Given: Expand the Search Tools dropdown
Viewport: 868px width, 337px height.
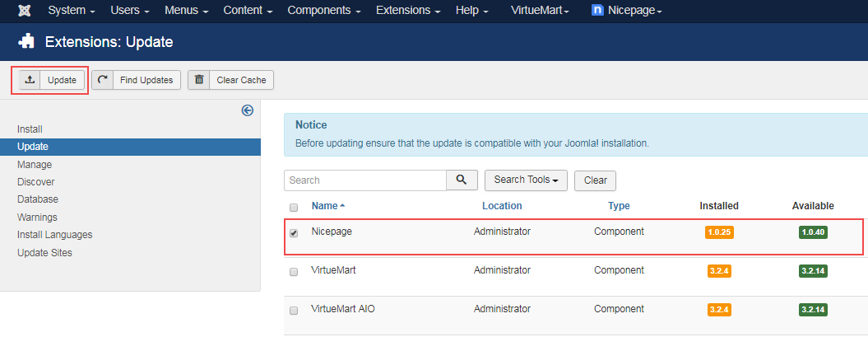Looking at the screenshot, I should [x=526, y=180].
